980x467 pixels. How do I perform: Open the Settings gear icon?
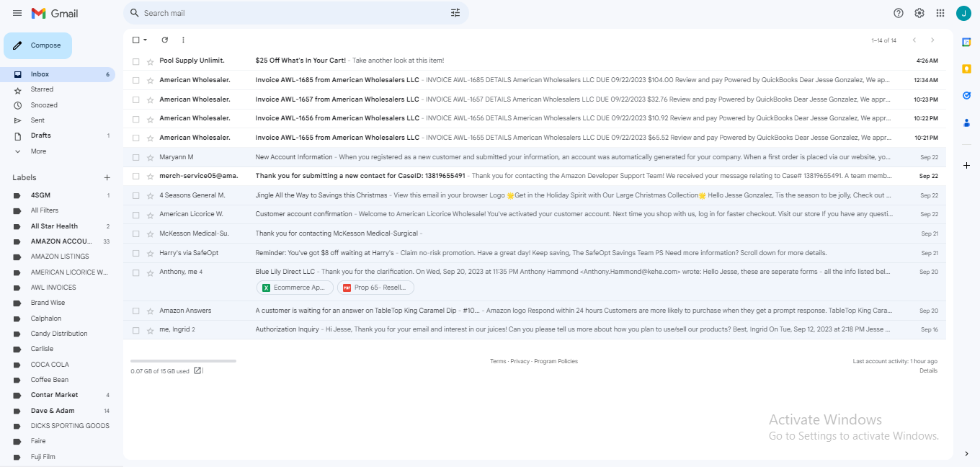click(919, 13)
